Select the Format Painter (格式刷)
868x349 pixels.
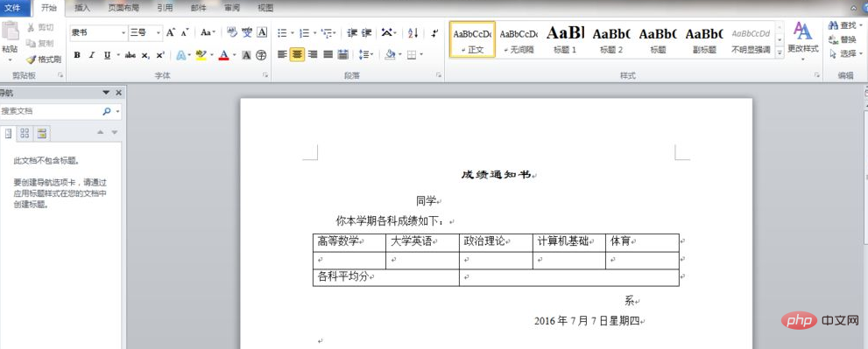point(44,59)
